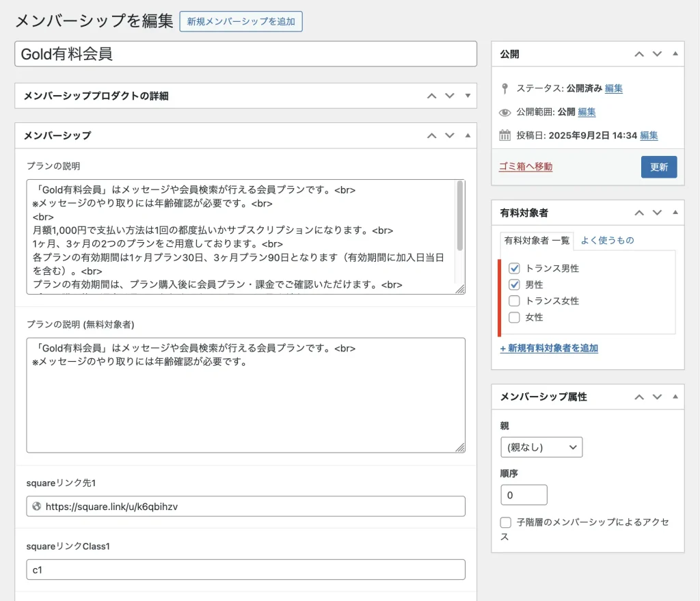Click the eye icon beside 公開範囲
This screenshot has width=700, height=601.
(x=505, y=112)
